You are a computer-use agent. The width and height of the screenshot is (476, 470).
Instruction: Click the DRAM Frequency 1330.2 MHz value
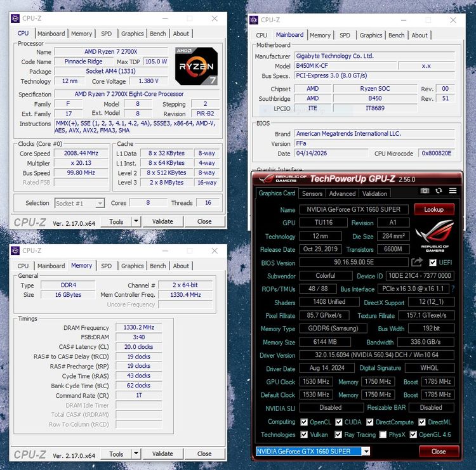[x=139, y=327]
